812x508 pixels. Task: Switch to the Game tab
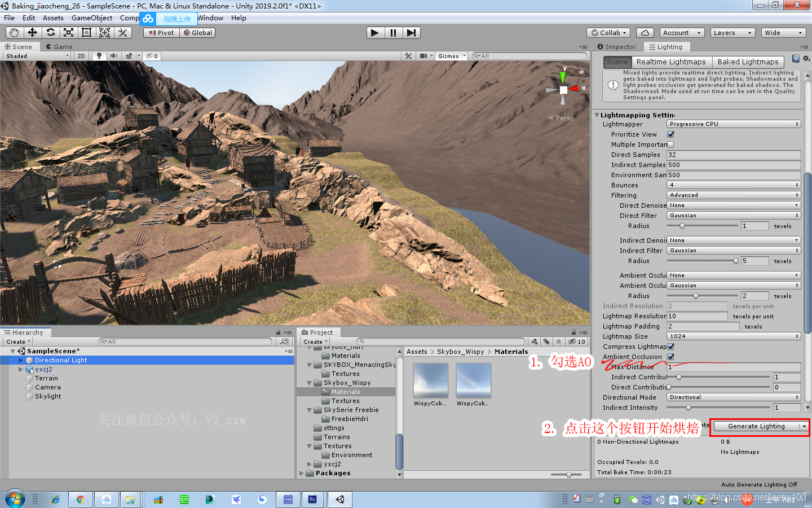(59, 47)
